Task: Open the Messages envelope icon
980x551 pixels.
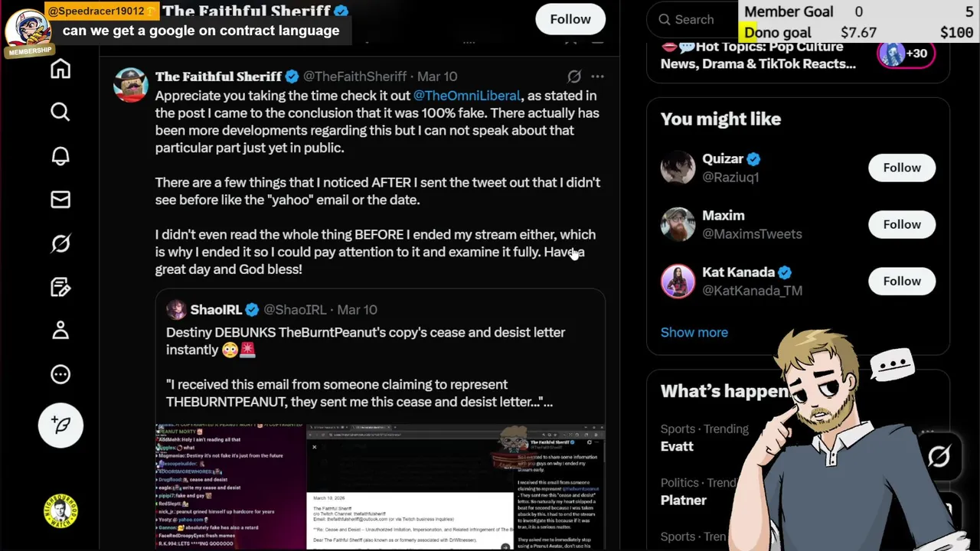Action: coord(60,200)
